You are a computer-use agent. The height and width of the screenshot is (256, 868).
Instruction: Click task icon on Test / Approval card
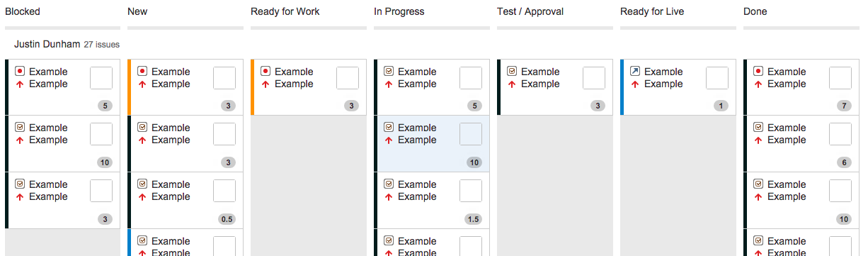[x=512, y=71]
